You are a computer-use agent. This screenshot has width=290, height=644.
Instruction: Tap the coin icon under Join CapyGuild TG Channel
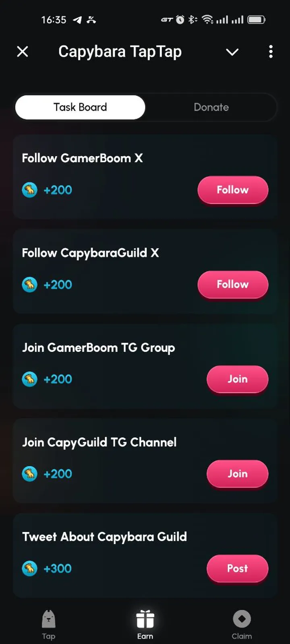[29, 474]
